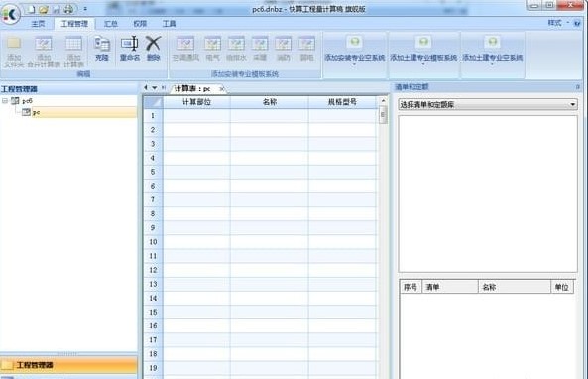Switch to the 汇总 ribbon tab

[111, 24]
